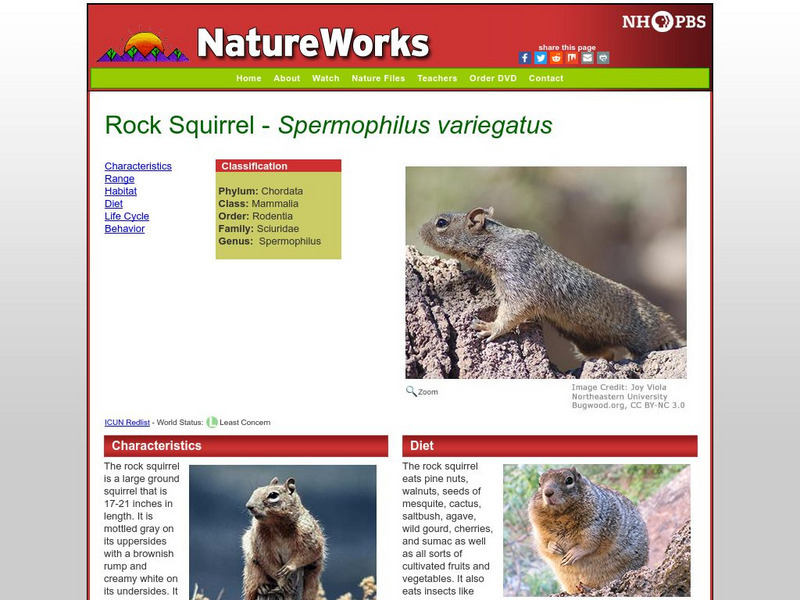Screen dimensions: 800x600
Task: Click the 'Genus: Spermophilus' line
Action: pos(270,241)
